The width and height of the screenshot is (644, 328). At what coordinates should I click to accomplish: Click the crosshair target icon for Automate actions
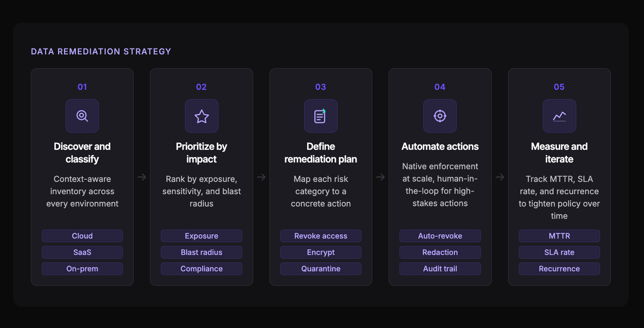coord(440,116)
